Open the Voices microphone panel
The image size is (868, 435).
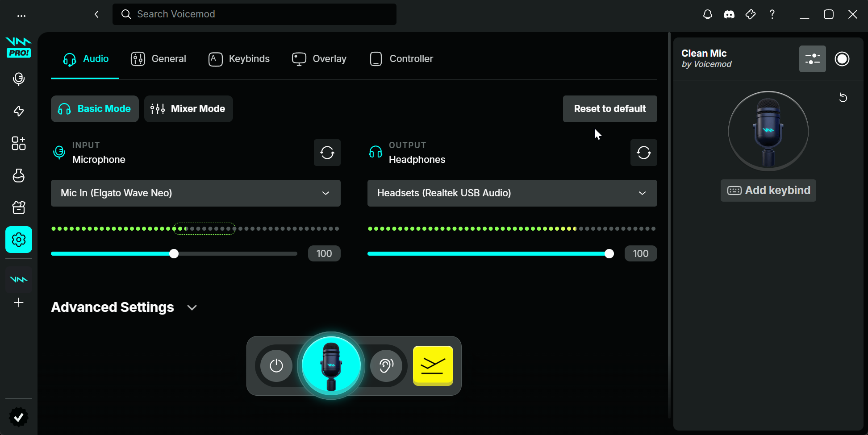pos(19,79)
